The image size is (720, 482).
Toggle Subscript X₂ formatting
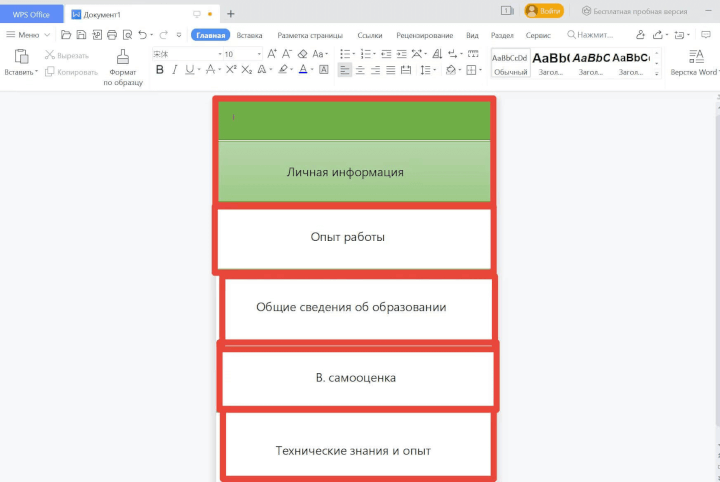pos(247,70)
